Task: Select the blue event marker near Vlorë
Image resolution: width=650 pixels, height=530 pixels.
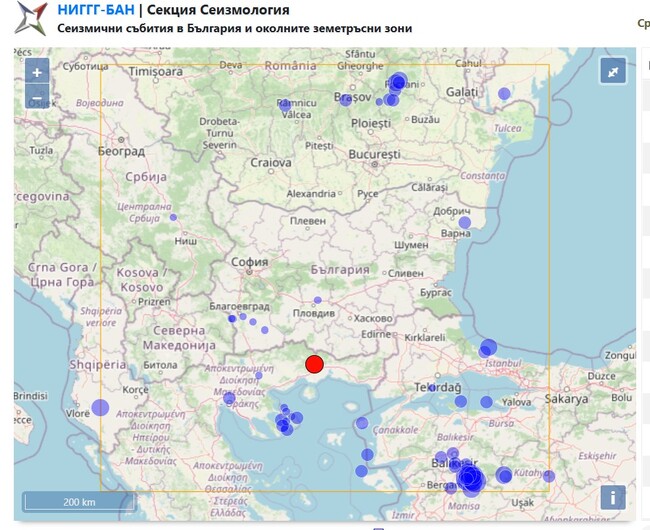Action: 100,407
